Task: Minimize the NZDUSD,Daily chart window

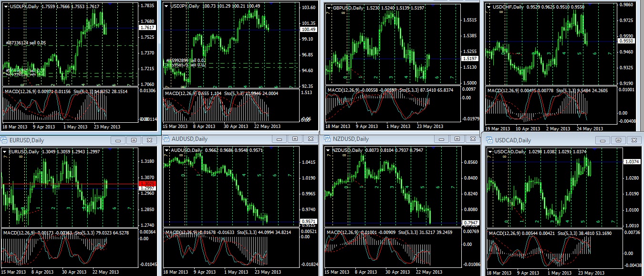Action: 440,138
